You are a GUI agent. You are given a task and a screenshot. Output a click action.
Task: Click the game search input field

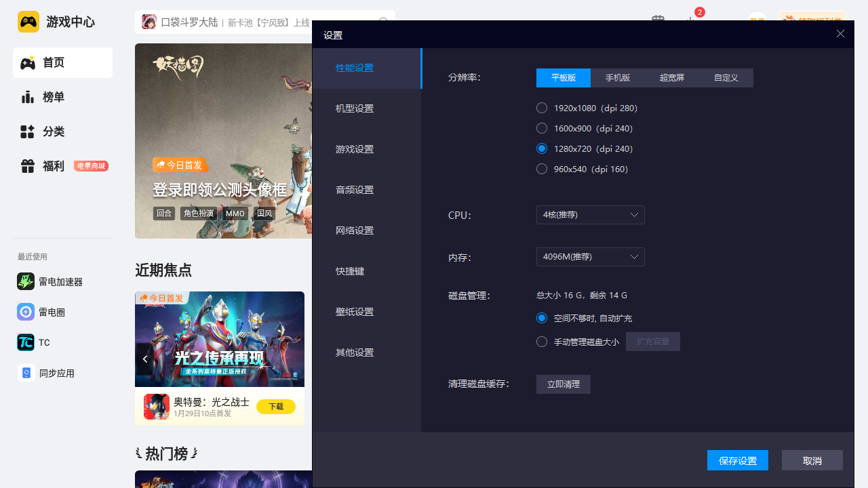[264, 22]
